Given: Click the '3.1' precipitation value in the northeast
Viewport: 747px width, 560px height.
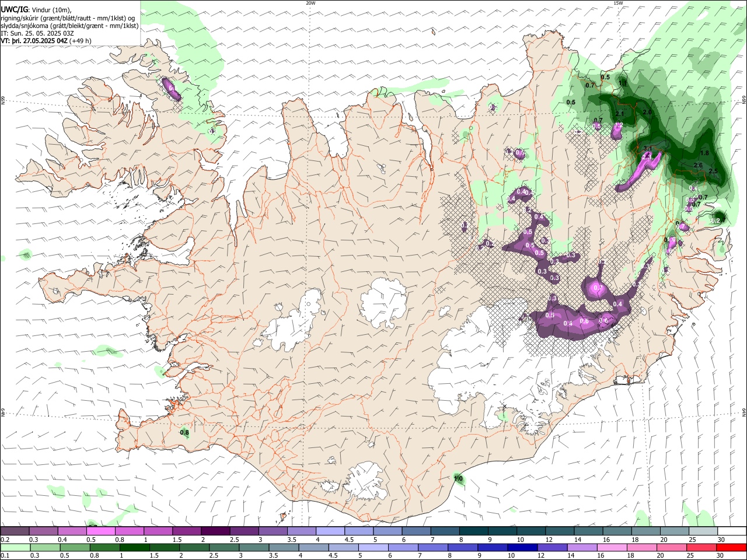Looking at the screenshot, I should pos(647,148).
